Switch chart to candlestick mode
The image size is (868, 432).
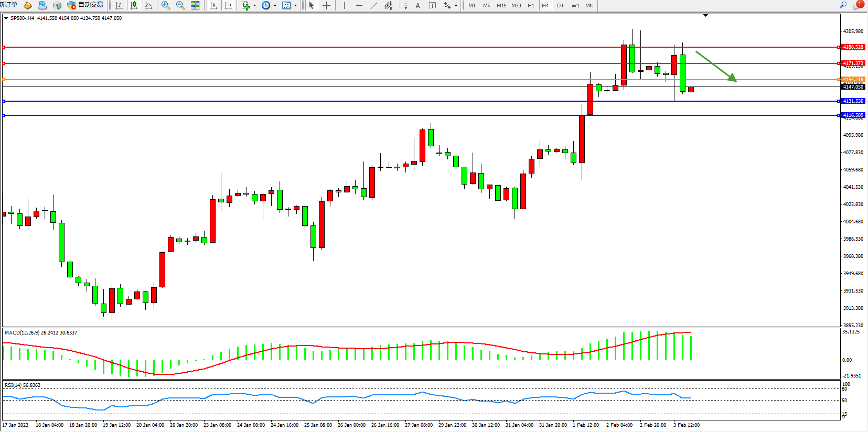(134, 5)
